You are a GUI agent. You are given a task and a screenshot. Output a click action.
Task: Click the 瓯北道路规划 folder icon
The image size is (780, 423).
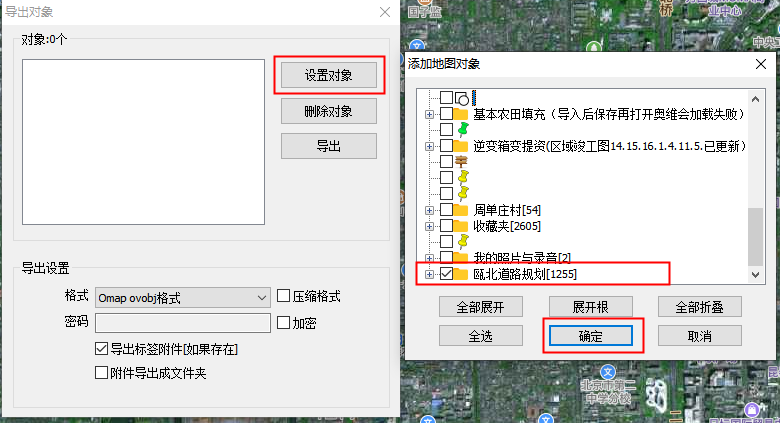point(462,274)
